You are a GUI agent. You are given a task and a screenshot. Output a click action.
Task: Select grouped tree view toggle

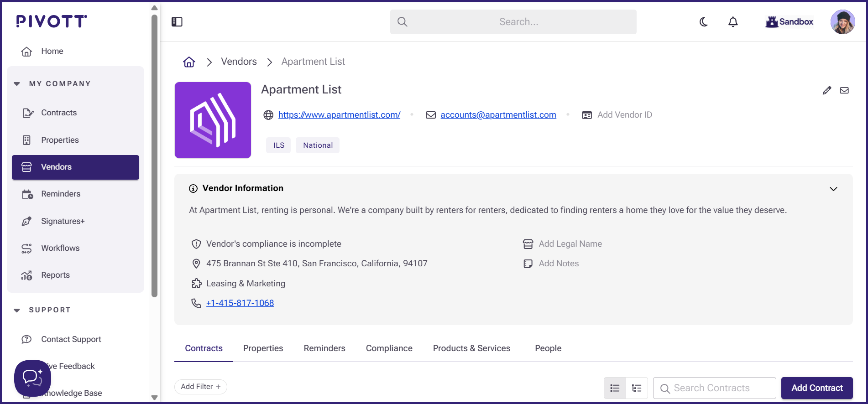pyautogui.click(x=637, y=388)
